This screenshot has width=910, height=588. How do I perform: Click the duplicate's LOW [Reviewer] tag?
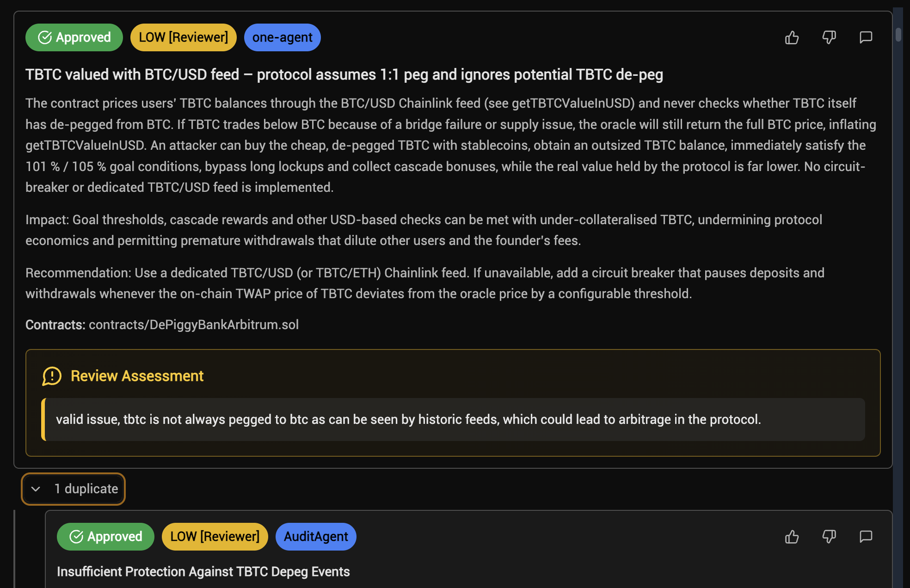(x=215, y=537)
